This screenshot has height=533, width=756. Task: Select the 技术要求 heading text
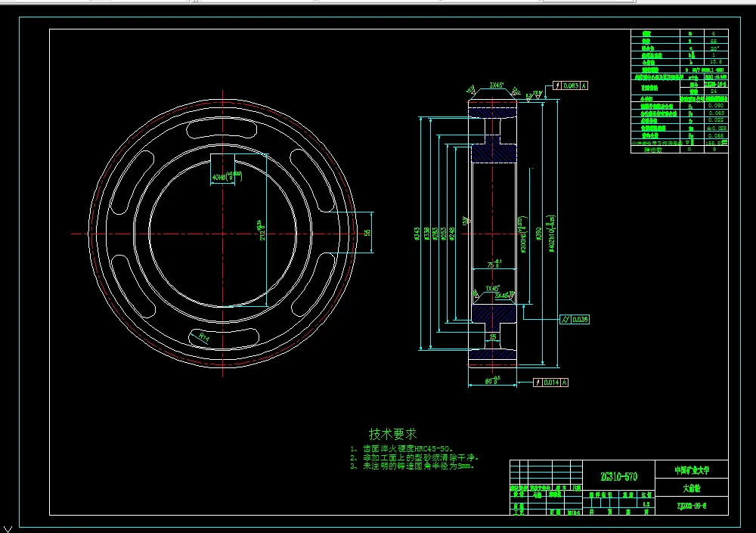pos(392,434)
